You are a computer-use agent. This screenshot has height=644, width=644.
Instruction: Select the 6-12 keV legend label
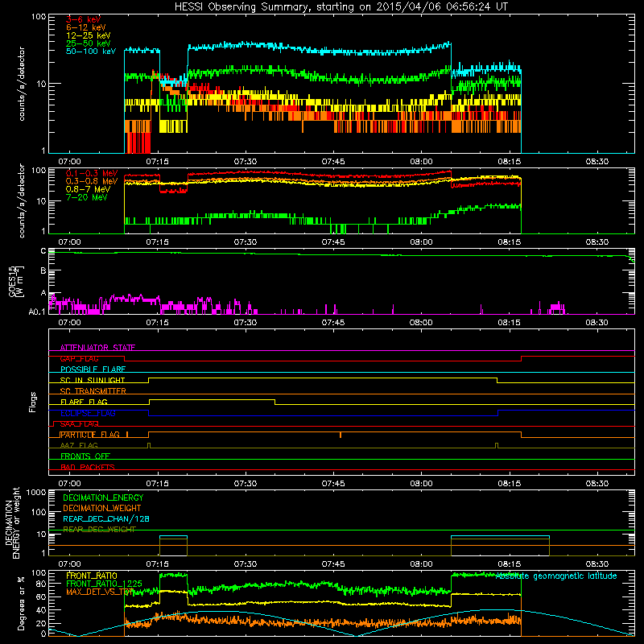click(86, 27)
